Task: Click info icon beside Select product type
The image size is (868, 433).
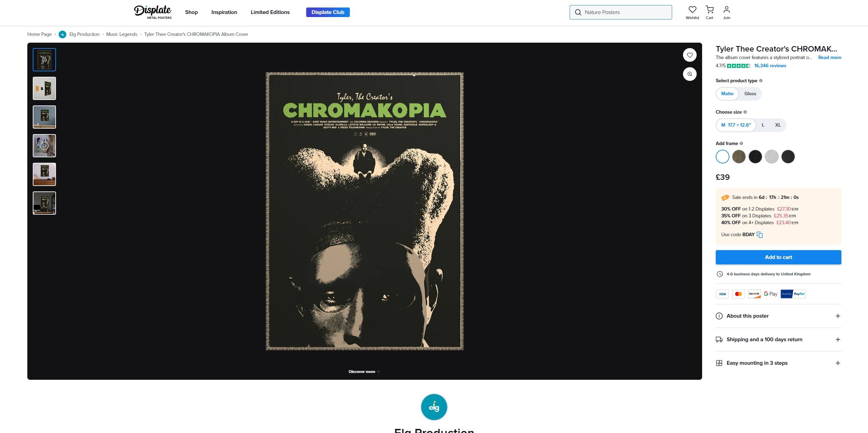Action: pyautogui.click(x=760, y=81)
